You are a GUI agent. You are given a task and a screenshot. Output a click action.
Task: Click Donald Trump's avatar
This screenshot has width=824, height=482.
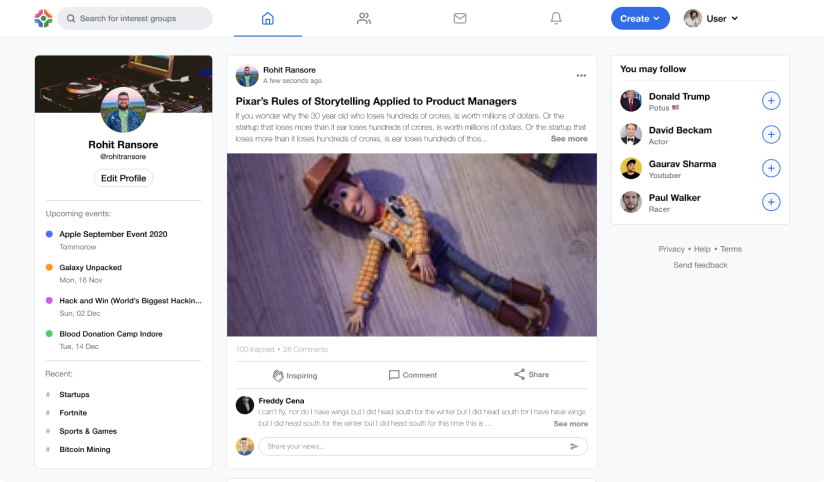point(631,101)
